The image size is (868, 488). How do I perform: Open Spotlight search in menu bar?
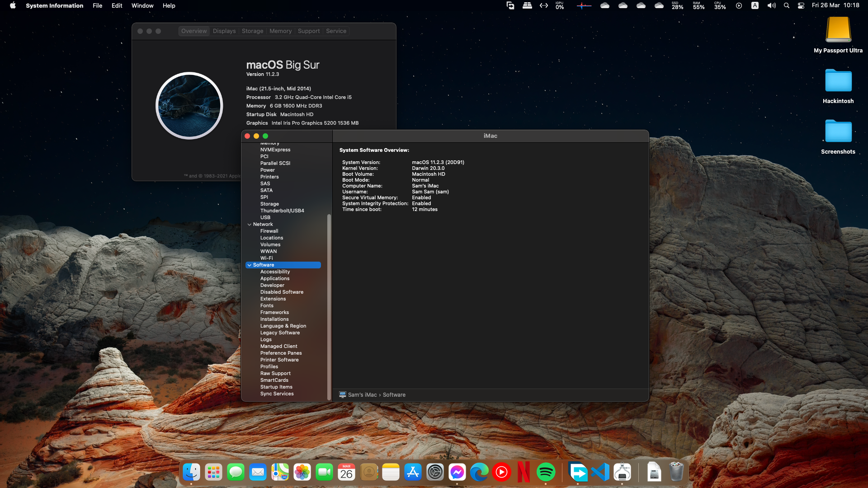tap(787, 6)
